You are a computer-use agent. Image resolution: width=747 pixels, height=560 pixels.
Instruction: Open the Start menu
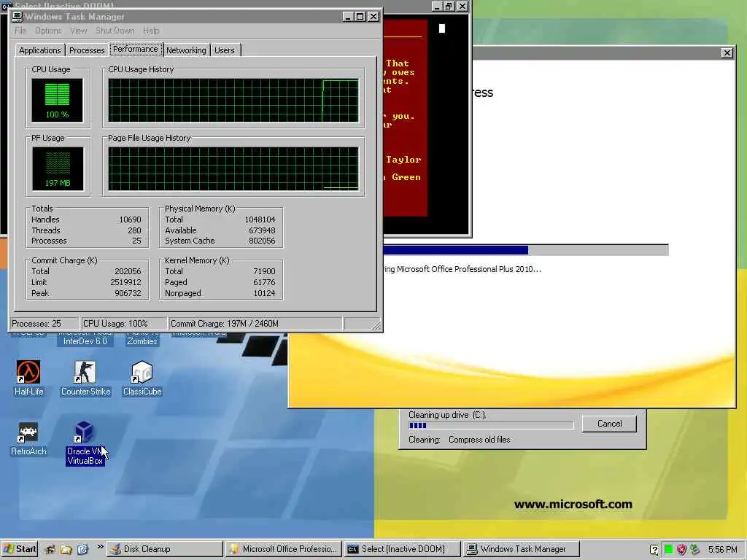[x=19, y=549]
